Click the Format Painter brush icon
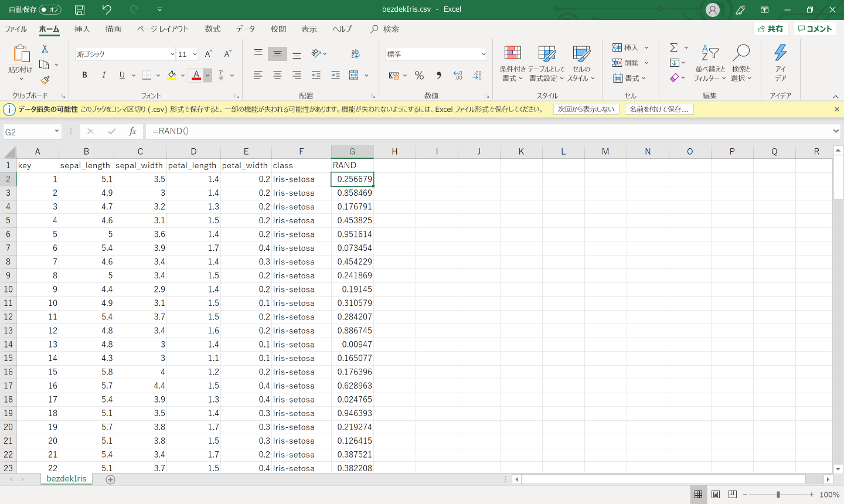 pyautogui.click(x=45, y=80)
